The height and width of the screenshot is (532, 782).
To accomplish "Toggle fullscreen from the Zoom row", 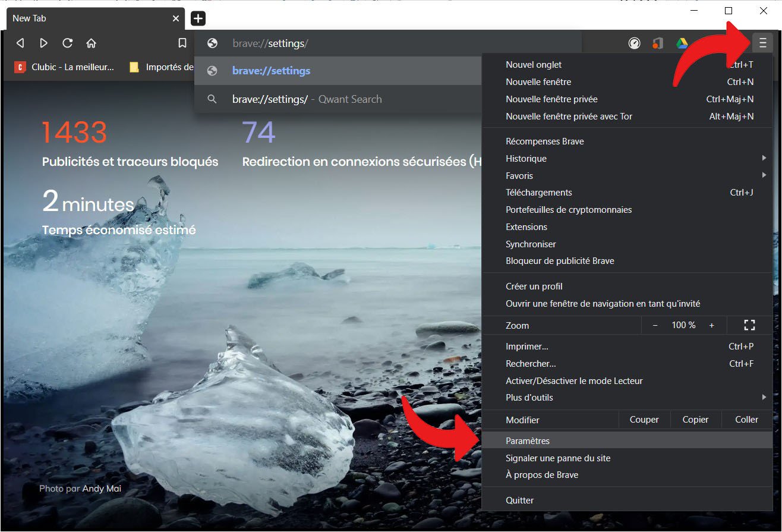I will (x=749, y=325).
